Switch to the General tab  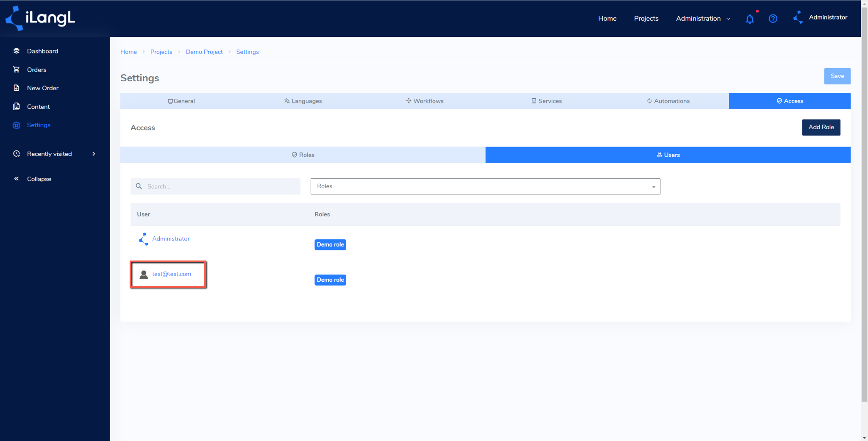pos(181,101)
